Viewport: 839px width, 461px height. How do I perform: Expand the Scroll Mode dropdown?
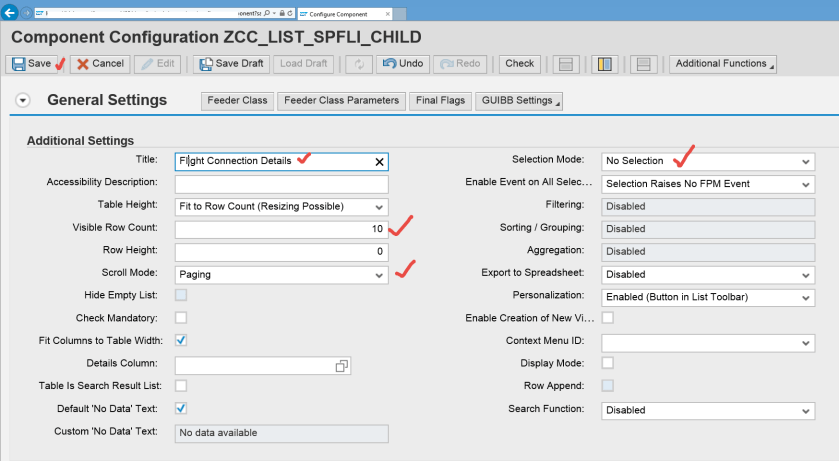point(379,274)
